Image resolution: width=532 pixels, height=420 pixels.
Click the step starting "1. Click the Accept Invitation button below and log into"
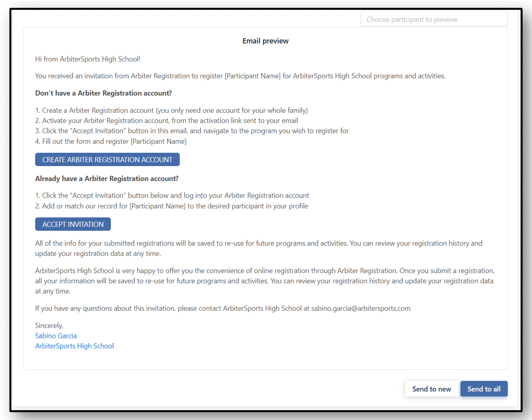(172, 195)
